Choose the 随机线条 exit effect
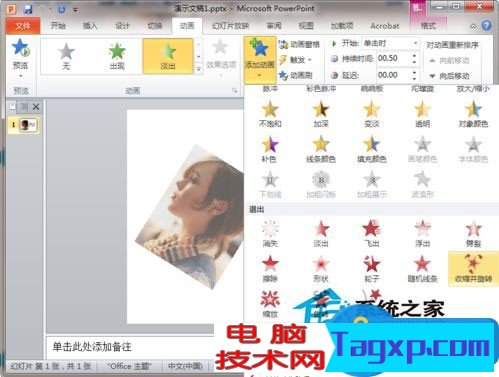Viewport: 499px width, 377px height. click(422, 269)
